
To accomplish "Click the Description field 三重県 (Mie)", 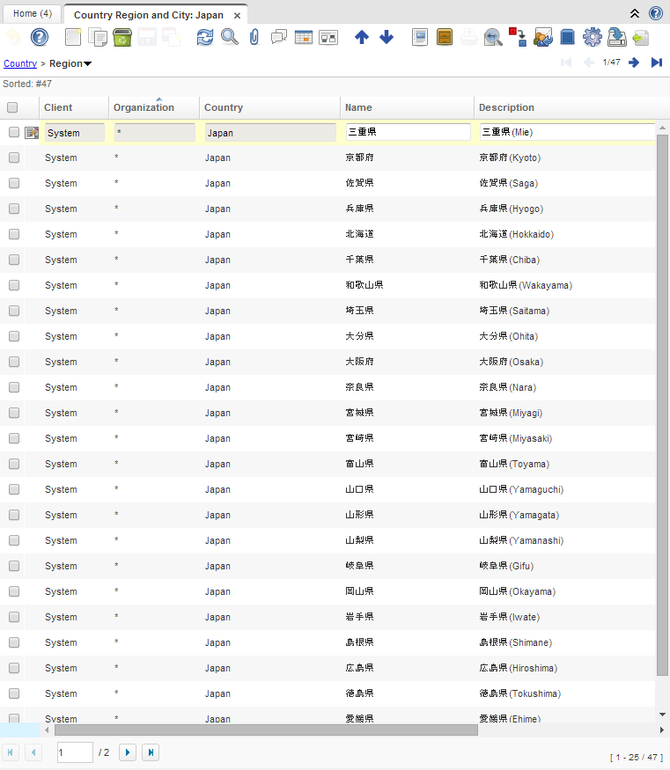I will pos(567,132).
